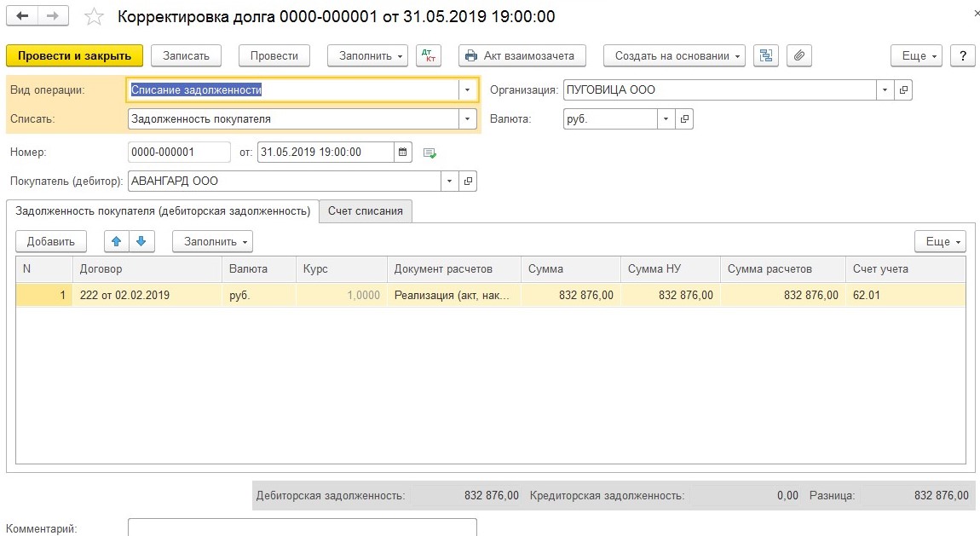Viewport: 980px width, 536px height.
Task: Click the document posted status icon
Action: coord(429,153)
